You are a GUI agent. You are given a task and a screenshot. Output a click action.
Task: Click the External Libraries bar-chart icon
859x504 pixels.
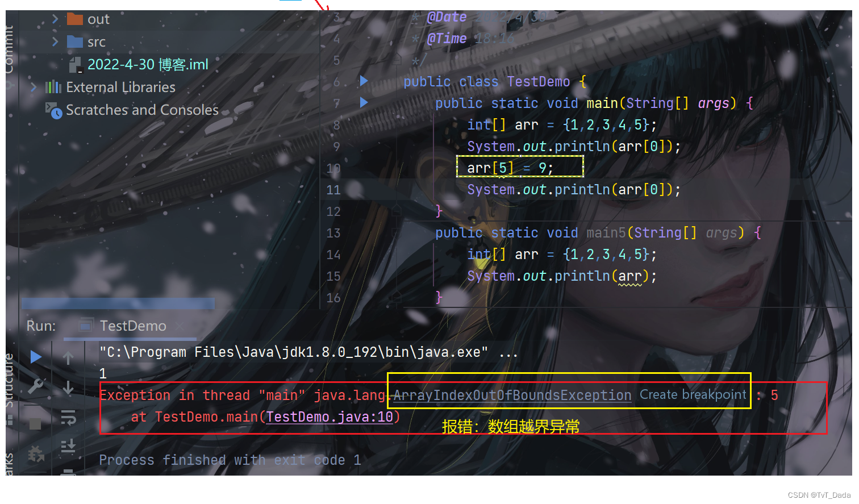point(53,87)
